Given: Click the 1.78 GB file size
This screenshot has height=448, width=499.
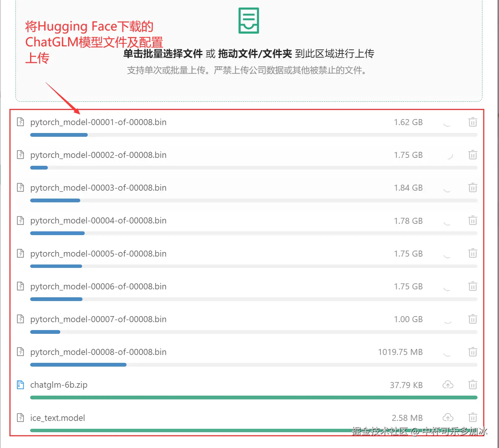Looking at the screenshot, I should [408, 220].
